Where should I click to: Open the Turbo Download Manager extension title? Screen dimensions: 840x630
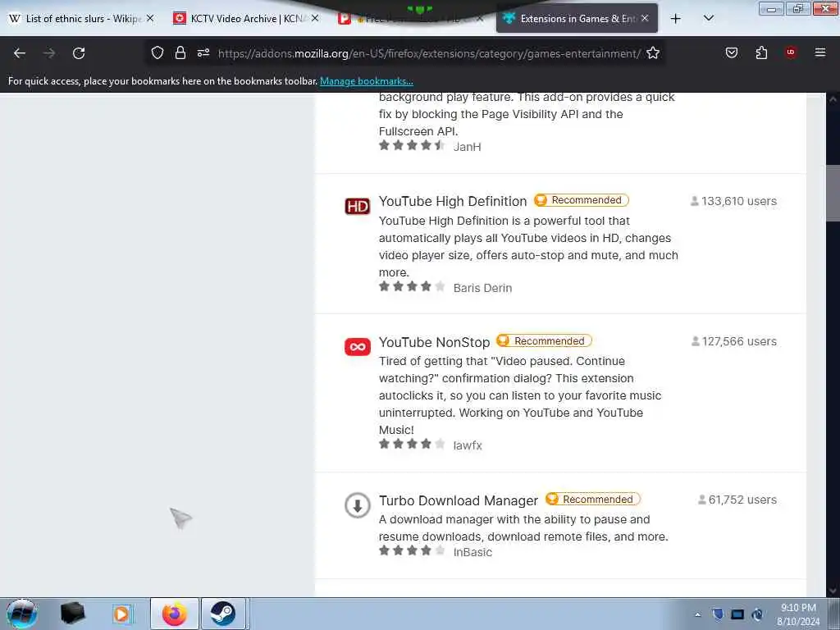[x=458, y=500]
